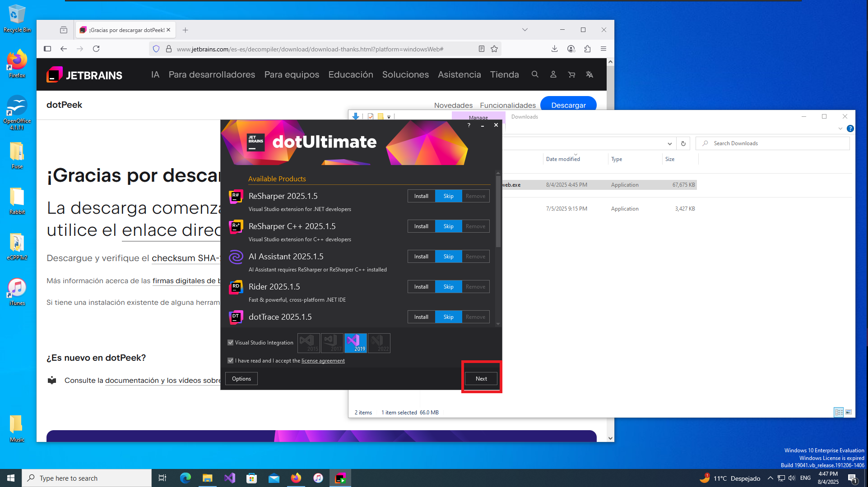This screenshot has height=487, width=868.
Task: Open installer Options
Action: (241, 379)
